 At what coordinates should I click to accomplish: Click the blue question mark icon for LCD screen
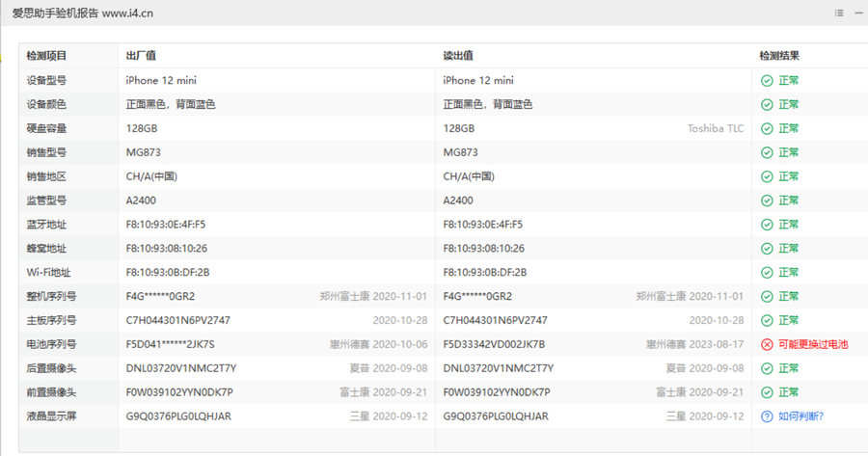[767, 416]
